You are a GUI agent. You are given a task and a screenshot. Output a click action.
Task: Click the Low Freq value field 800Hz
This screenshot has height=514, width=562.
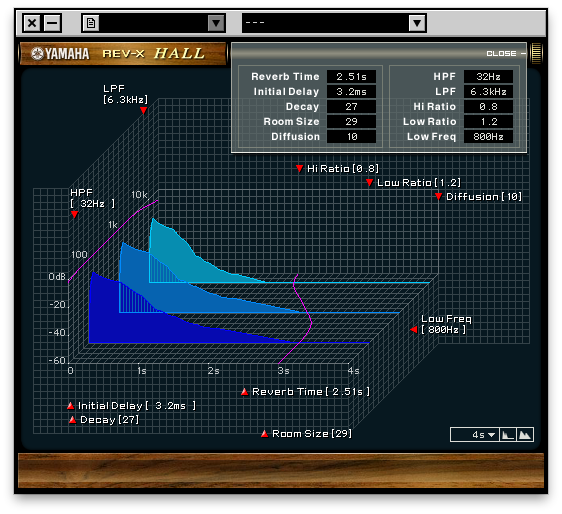tap(488, 137)
